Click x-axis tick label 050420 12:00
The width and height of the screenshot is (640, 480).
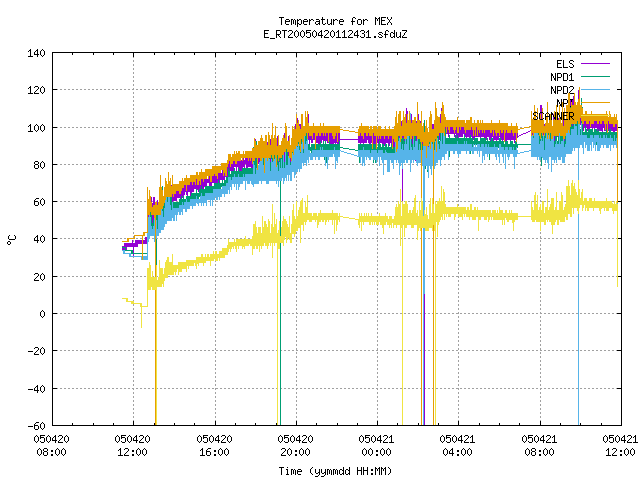pyautogui.click(x=133, y=446)
